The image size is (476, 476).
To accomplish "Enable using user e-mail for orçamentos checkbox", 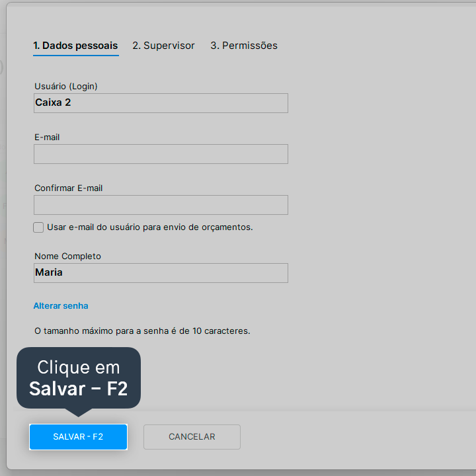I will 38,227.
